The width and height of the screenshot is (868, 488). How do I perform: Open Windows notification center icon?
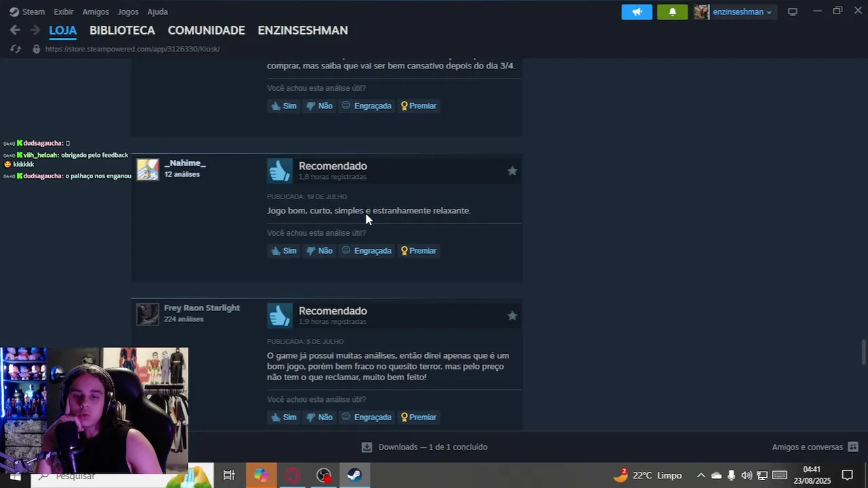[847, 475]
